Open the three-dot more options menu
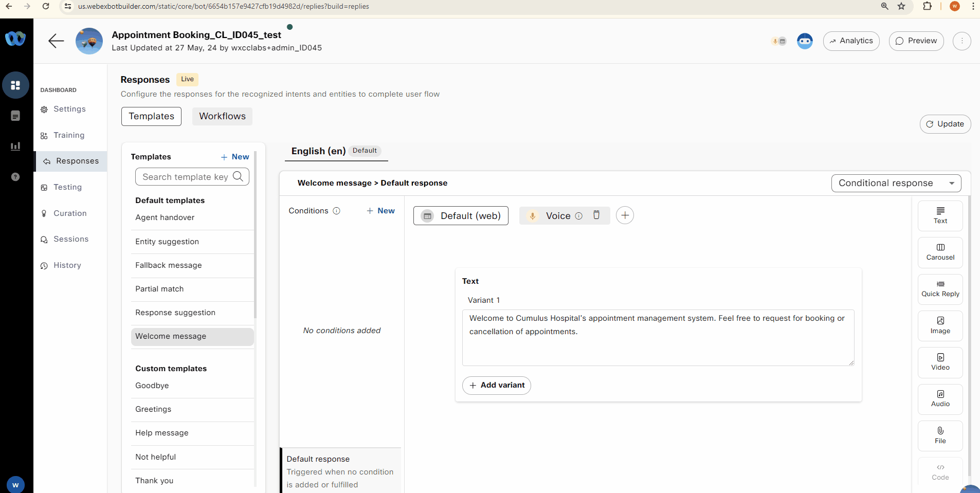This screenshot has height=493, width=980. (x=961, y=41)
